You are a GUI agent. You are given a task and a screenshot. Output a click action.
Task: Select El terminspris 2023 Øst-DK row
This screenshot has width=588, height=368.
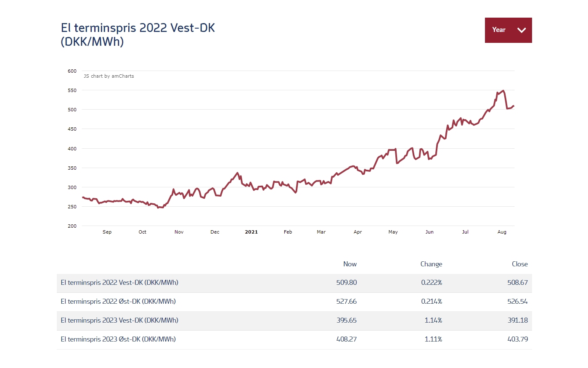(118, 339)
